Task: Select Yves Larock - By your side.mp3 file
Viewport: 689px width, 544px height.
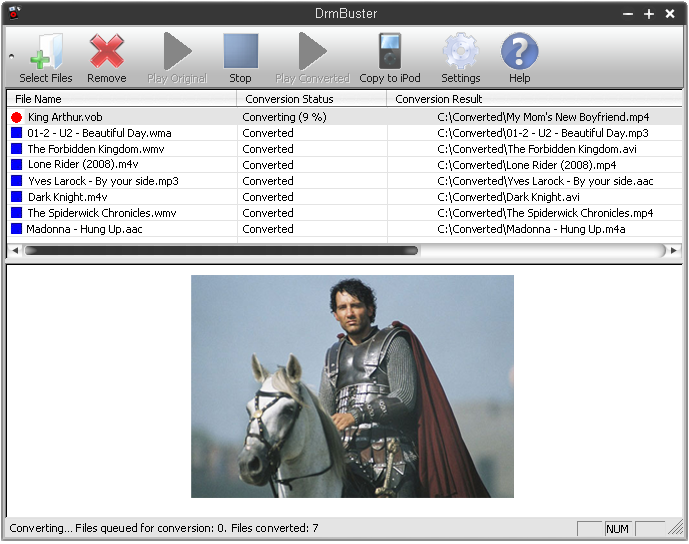Action: pyautogui.click(x=103, y=181)
